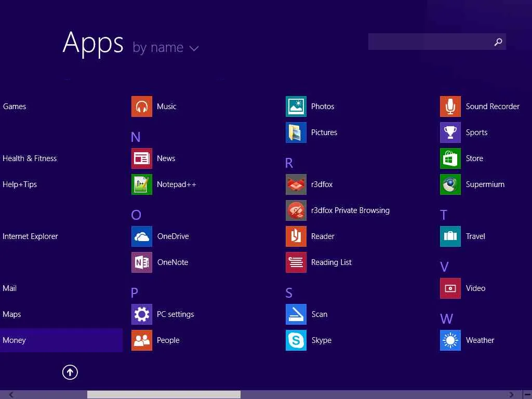Launch the Photos app icon
This screenshot has width=532, height=399.
[296, 107]
